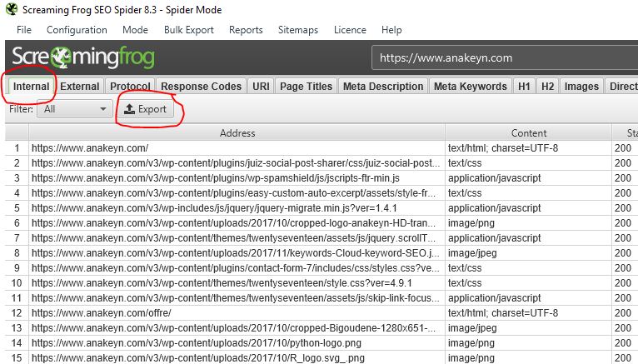Select the cropped-Bigoudene-1280x651 image address

click(x=237, y=328)
